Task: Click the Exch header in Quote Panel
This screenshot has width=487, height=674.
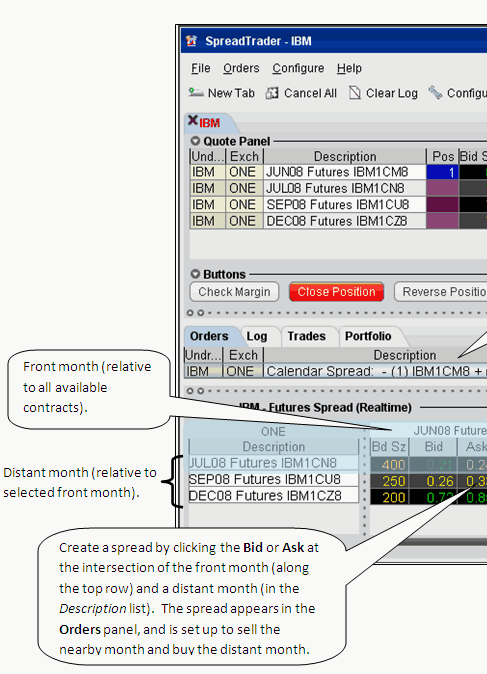Action: pos(244,156)
